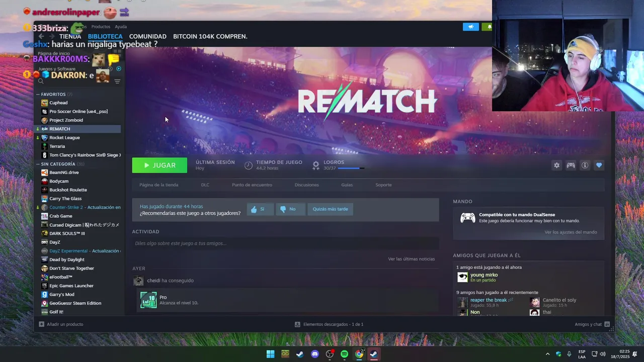Viewport: 644px width, 362px height.
Task: Open controller configuration icon
Action: point(571,165)
